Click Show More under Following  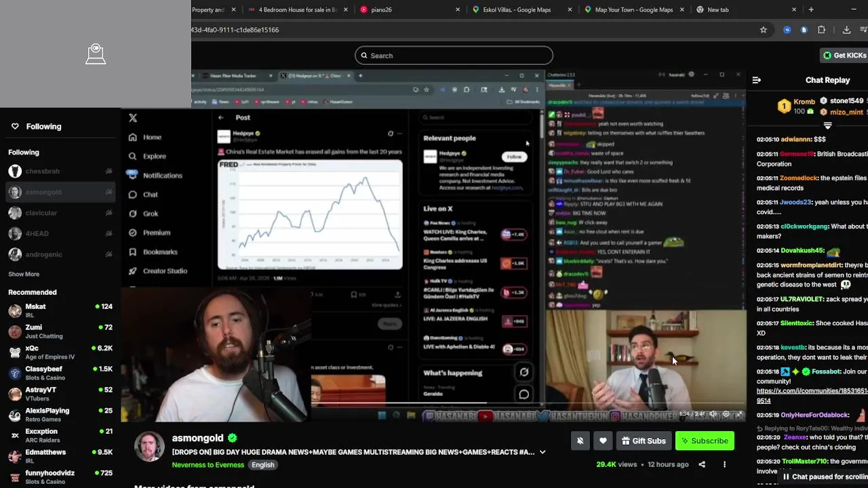pyautogui.click(x=24, y=274)
